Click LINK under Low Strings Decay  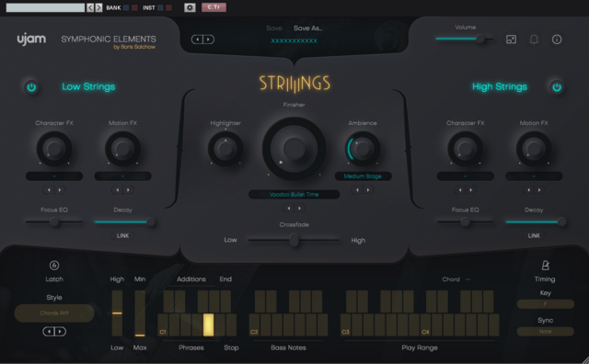(x=122, y=235)
